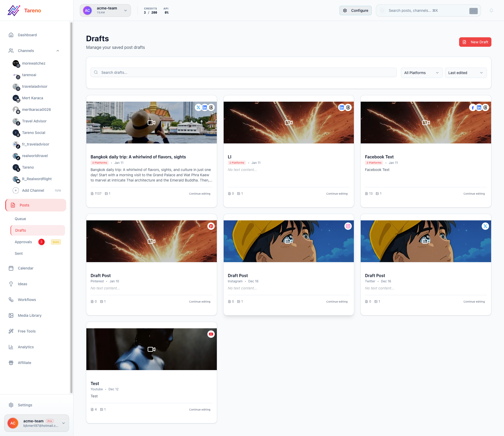This screenshot has width=504, height=436.
Task: Expand the account menu at sidebar bottom
Action: point(63,423)
